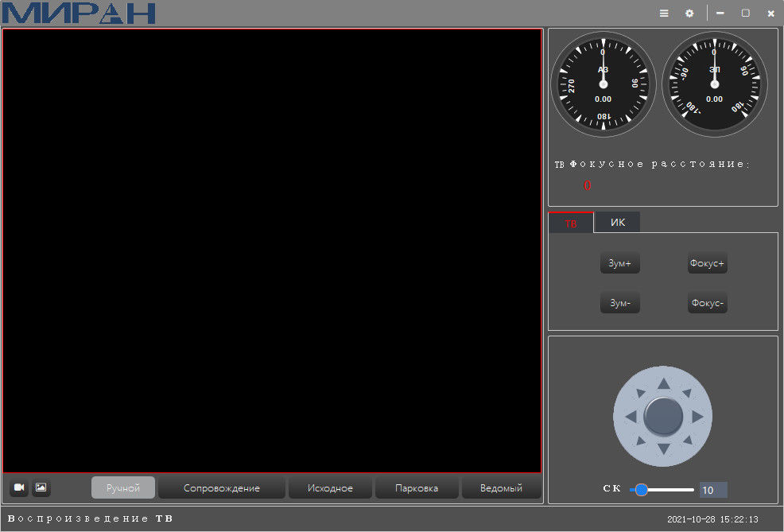Activate Сопровождение tracking mode
Image resolution: width=784 pixels, height=532 pixels.
tap(221, 488)
